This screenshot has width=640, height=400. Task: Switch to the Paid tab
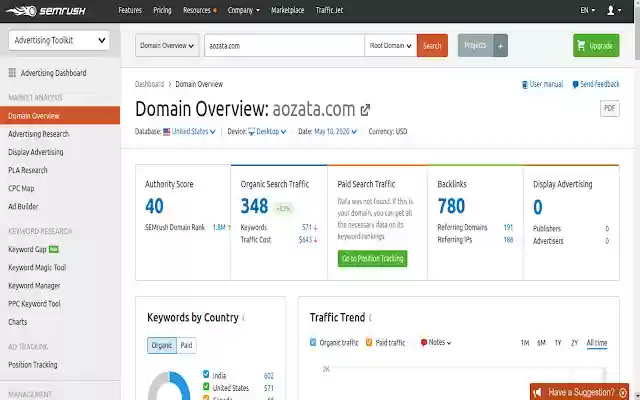(x=186, y=345)
